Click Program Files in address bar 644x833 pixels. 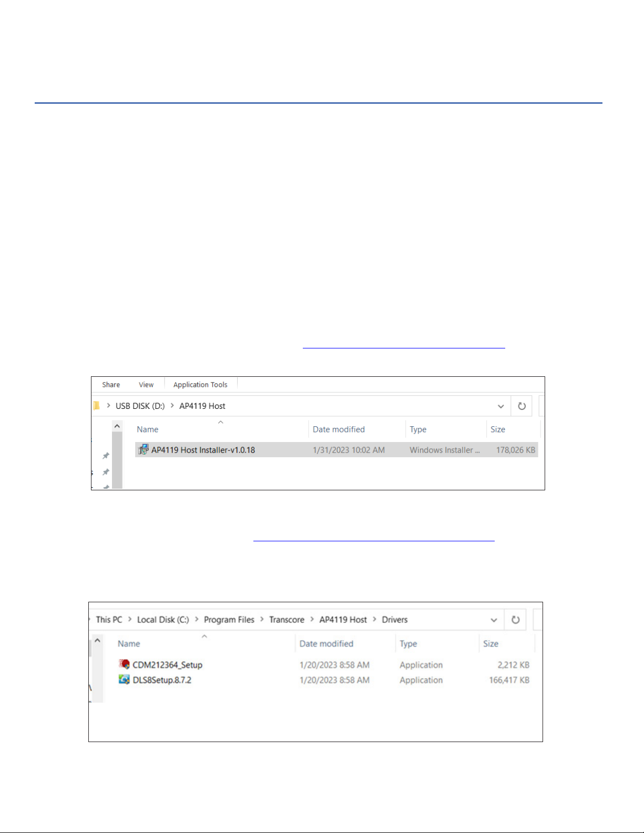(229, 620)
